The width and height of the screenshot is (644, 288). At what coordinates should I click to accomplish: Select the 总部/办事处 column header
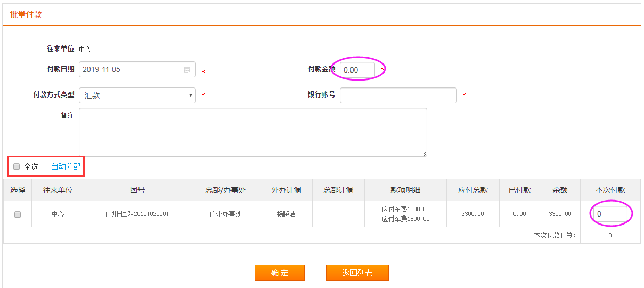click(225, 190)
